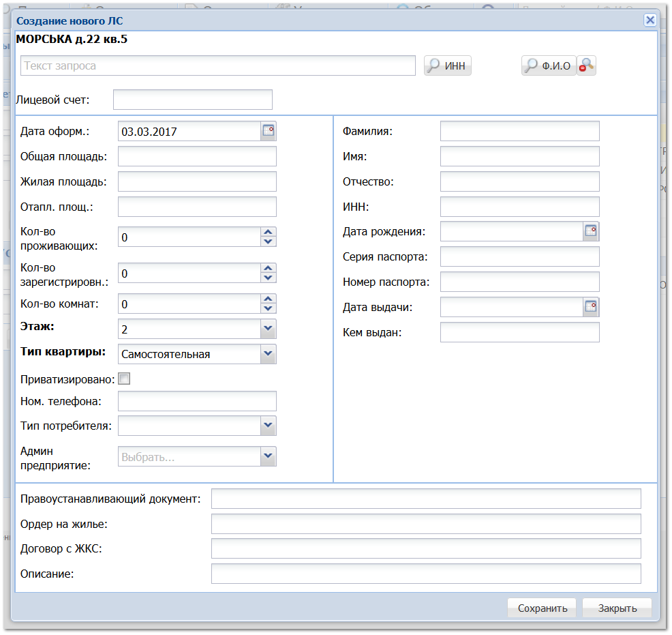Increase Кол-во комнат value
Image resolution: width=672 pixels, height=635 pixels.
pos(269,299)
